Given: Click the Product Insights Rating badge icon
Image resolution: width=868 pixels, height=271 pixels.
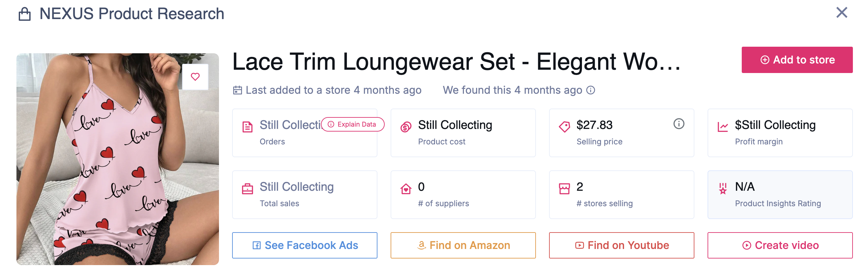Looking at the screenshot, I should (x=722, y=189).
